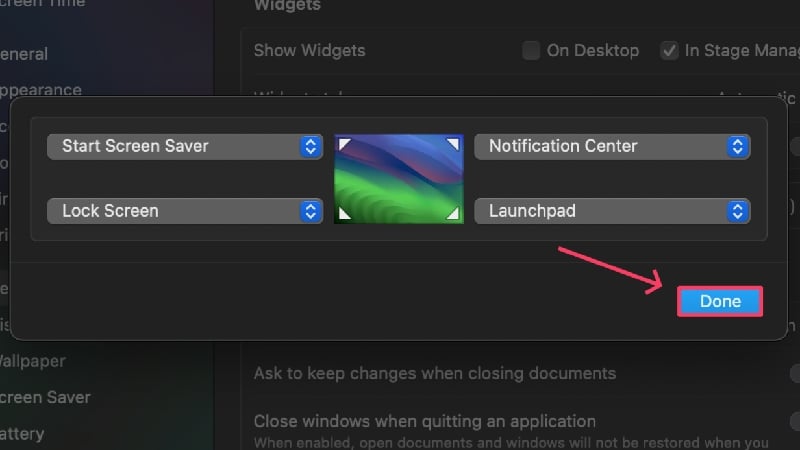Click 'Close windows when quitting an application' text

[x=424, y=421]
